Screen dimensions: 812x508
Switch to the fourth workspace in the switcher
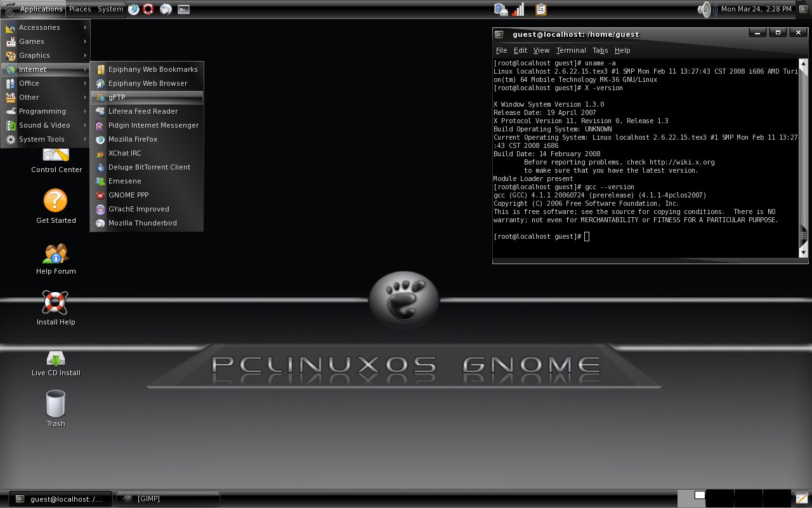click(x=777, y=498)
